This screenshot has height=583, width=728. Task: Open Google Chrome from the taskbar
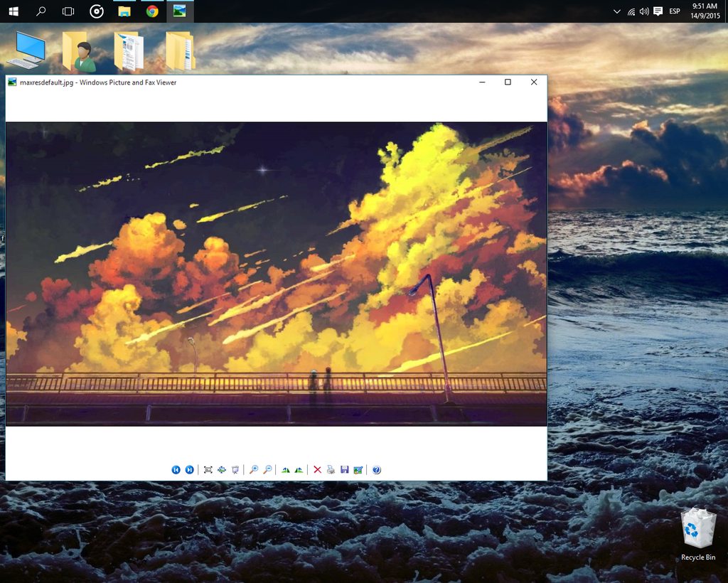tap(152, 11)
